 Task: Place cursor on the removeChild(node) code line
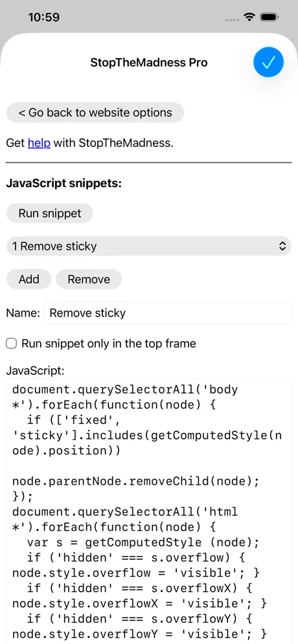pyautogui.click(x=135, y=482)
